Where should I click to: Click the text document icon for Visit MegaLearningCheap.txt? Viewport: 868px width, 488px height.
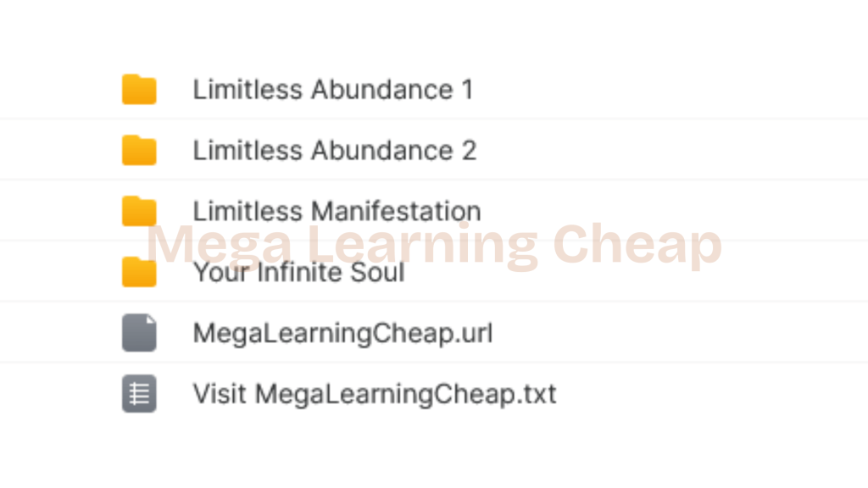139,393
